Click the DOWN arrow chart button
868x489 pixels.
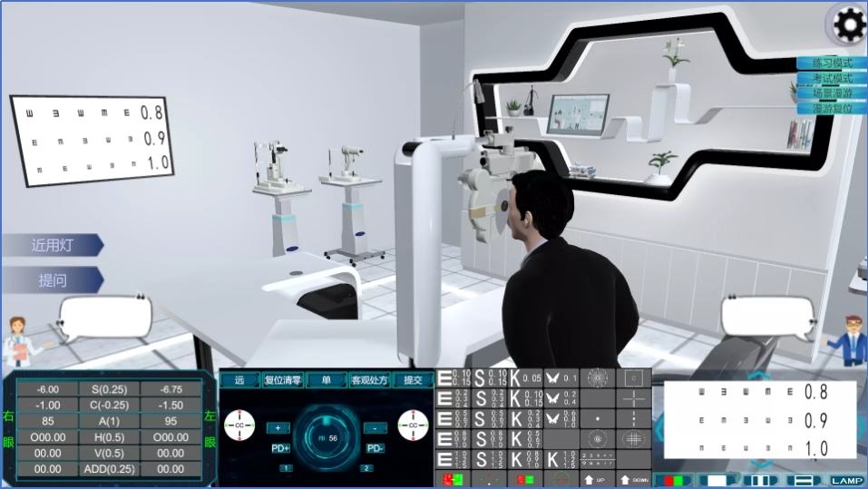pyautogui.click(x=634, y=478)
